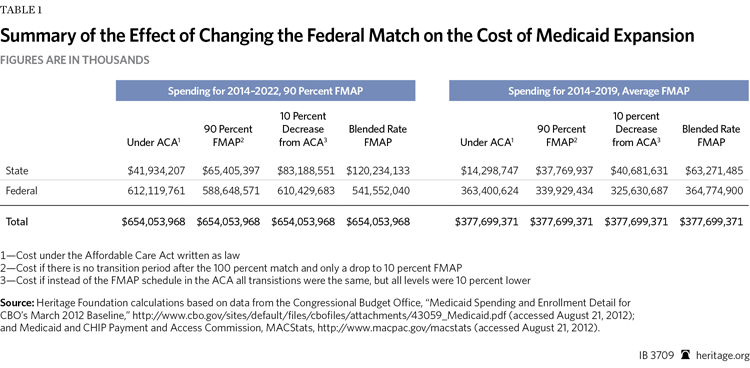The height and width of the screenshot is (368, 750).
Task: Select the State value $41,934,207
Action: click(x=155, y=170)
